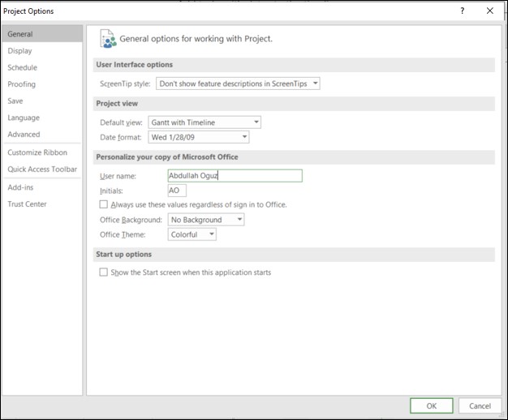Viewport: 508px width, 420px height.
Task: Select Quick Access Toolbar category
Action: click(x=41, y=169)
